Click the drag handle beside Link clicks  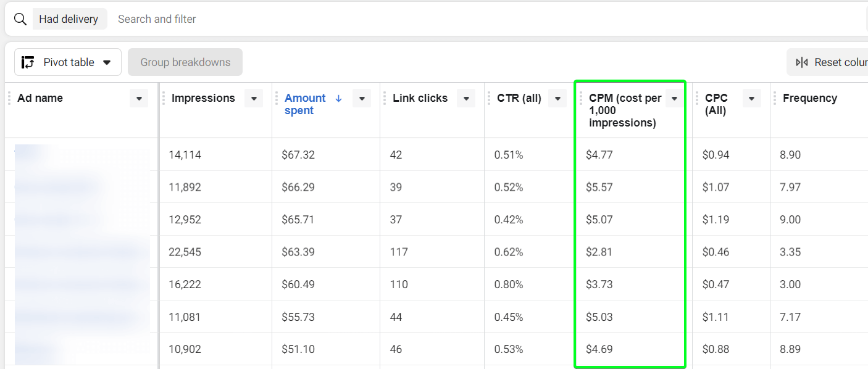[385, 98]
